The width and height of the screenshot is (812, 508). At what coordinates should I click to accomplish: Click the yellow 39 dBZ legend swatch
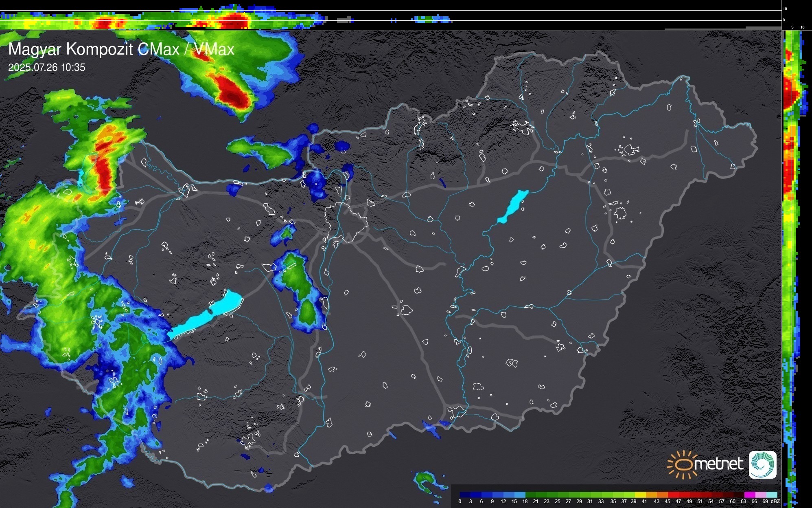click(640, 495)
